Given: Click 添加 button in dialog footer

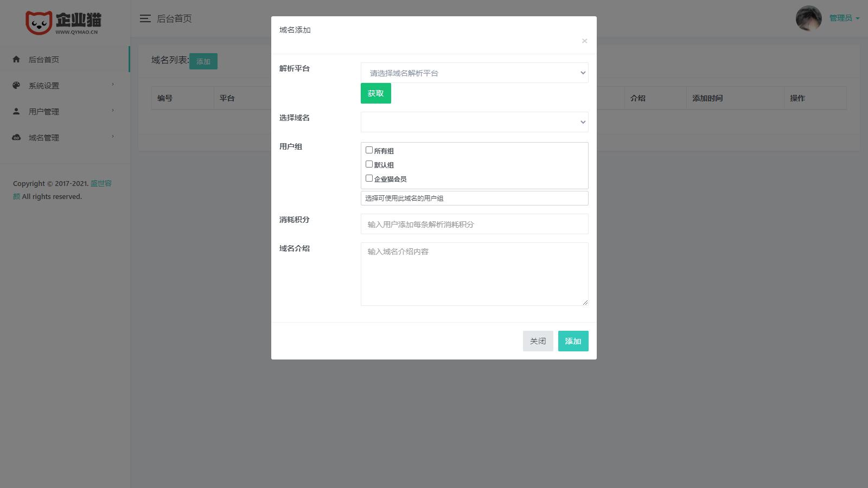Looking at the screenshot, I should [573, 341].
